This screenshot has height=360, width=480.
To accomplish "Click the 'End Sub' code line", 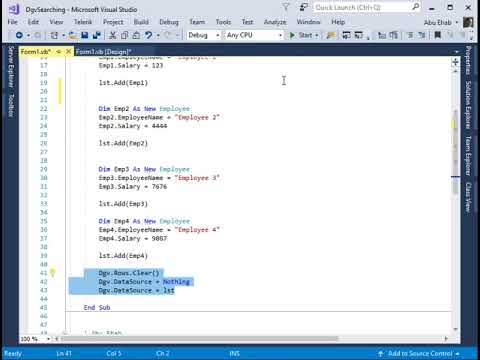I will 97,307.
